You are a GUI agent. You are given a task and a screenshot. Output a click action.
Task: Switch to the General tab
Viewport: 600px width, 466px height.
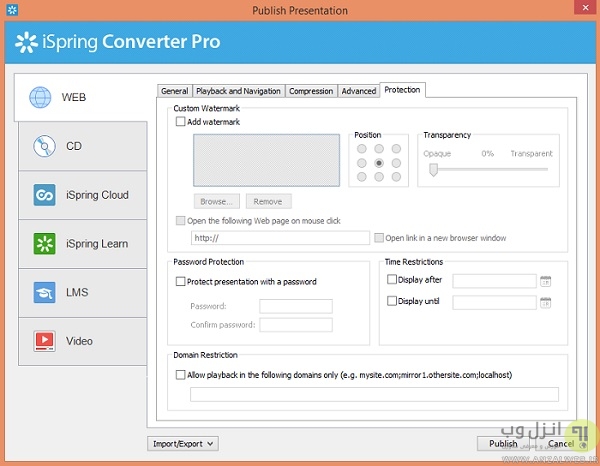pos(174,91)
